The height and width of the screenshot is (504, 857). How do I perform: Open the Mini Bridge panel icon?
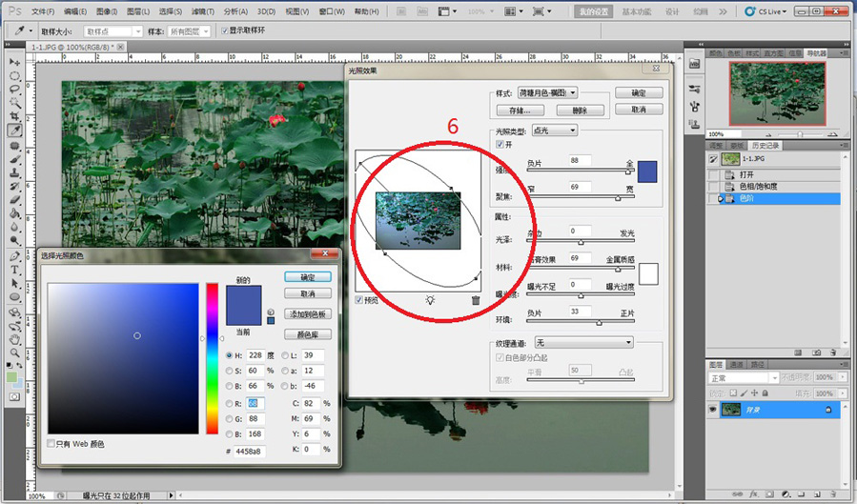click(695, 63)
